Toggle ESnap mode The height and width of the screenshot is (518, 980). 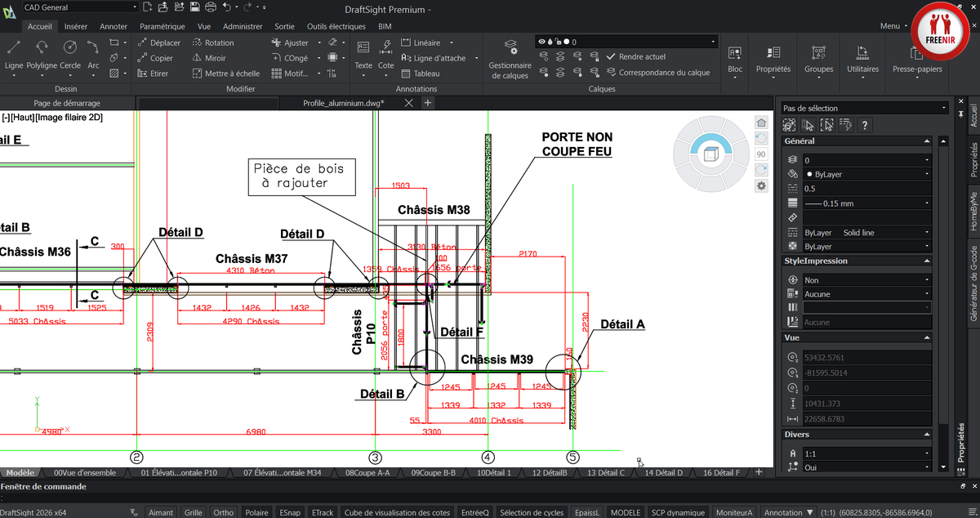pos(289,512)
